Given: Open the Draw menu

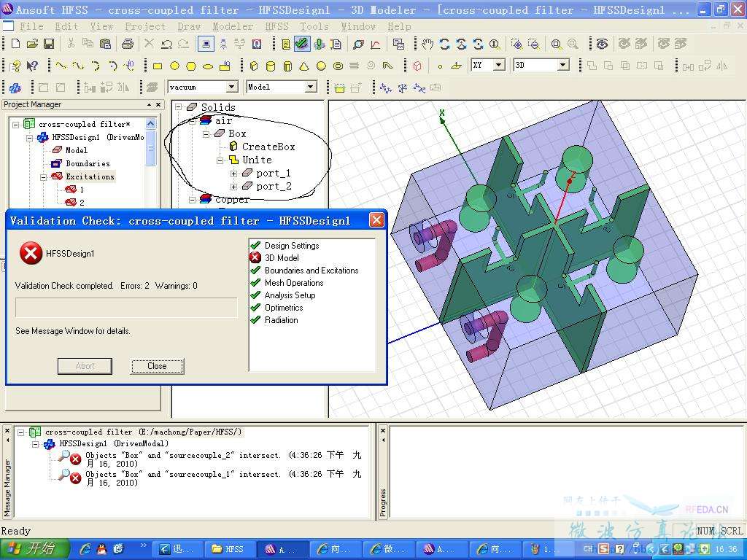Looking at the screenshot, I should (x=189, y=27).
